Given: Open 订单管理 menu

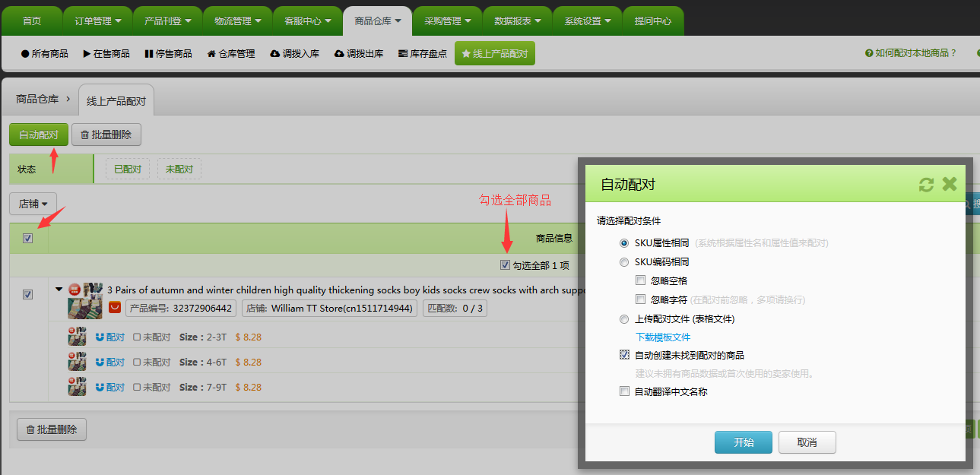Looking at the screenshot, I should click(97, 21).
